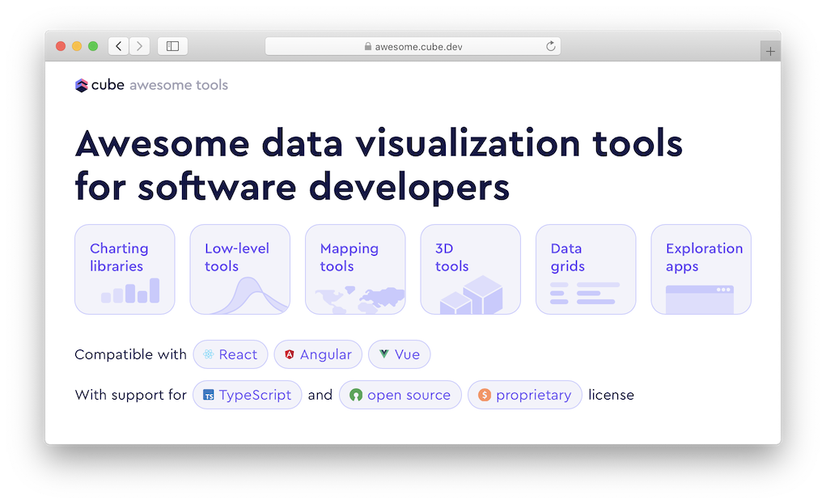The image size is (826, 504).
Task: Click the lock icon in address bar
Action: pyautogui.click(x=368, y=46)
